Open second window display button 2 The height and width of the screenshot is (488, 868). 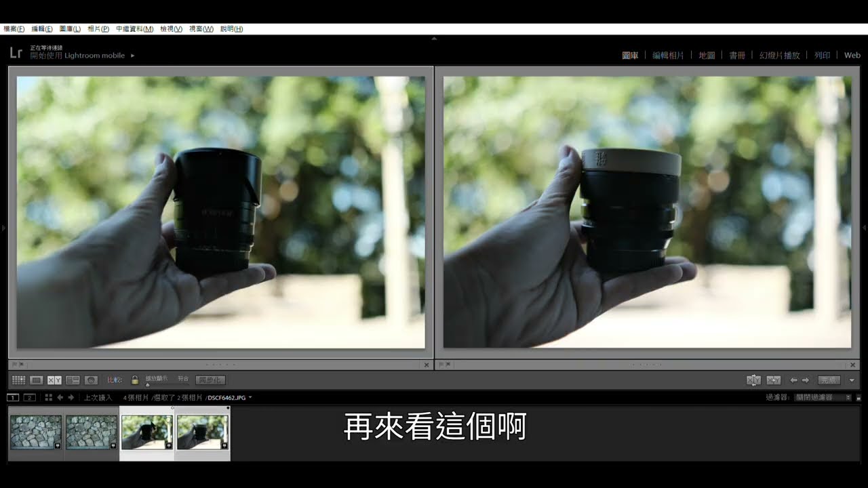(29, 397)
